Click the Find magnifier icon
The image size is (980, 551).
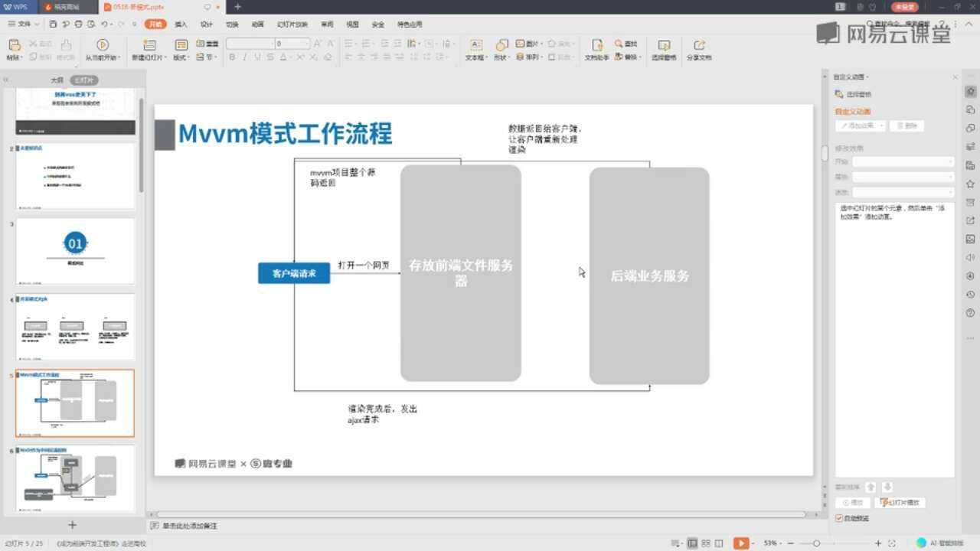click(x=619, y=44)
